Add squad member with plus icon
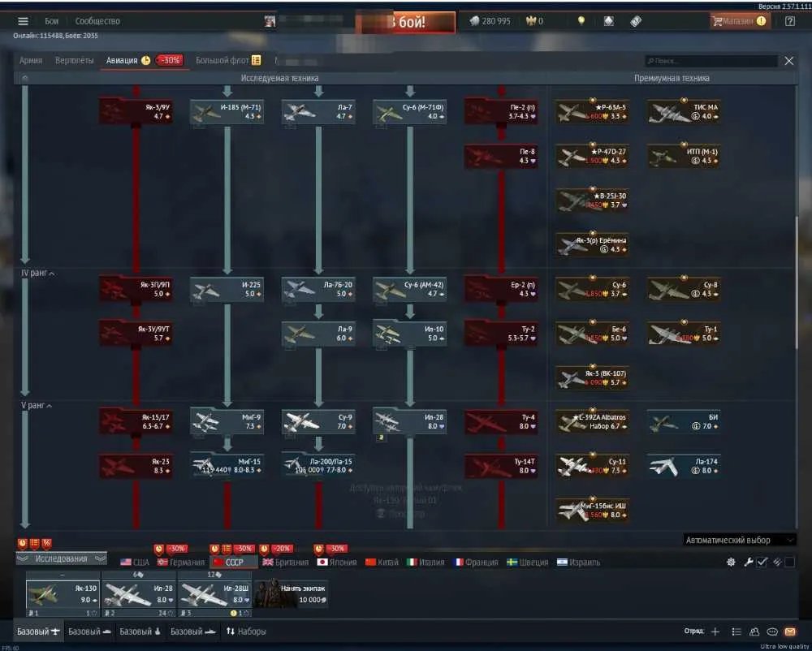This screenshot has height=651, width=812. pyautogui.click(x=715, y=632)
